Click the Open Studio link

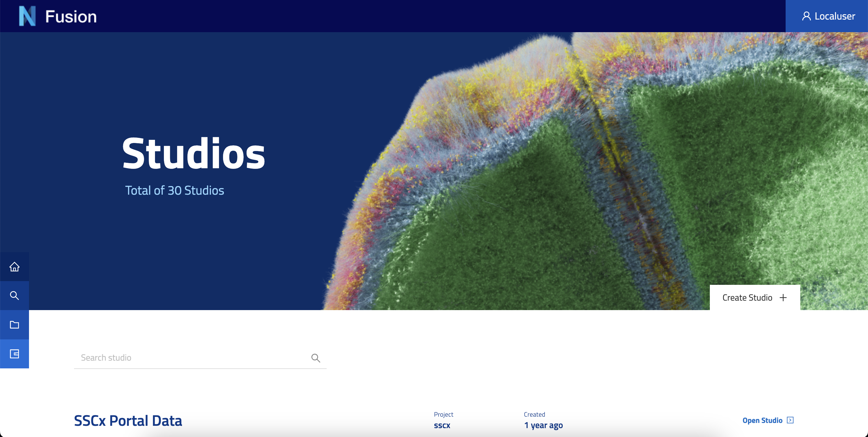pyautogui.click(x=762, y=420)
